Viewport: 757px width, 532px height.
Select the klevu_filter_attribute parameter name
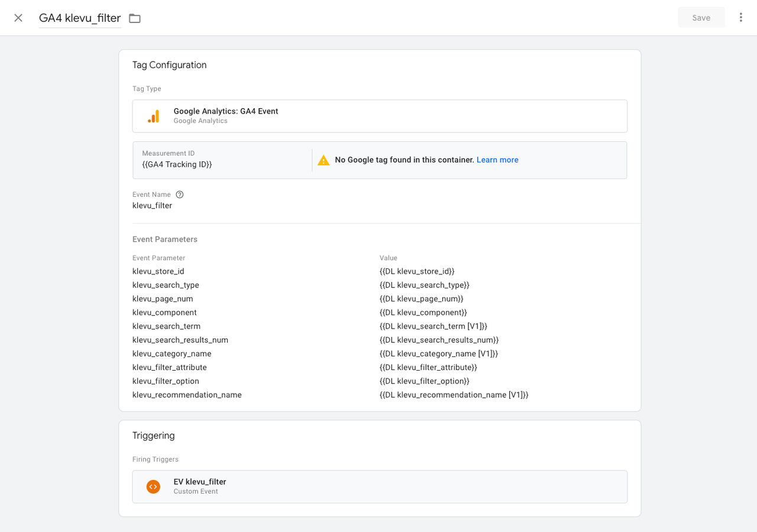[170, 367]
